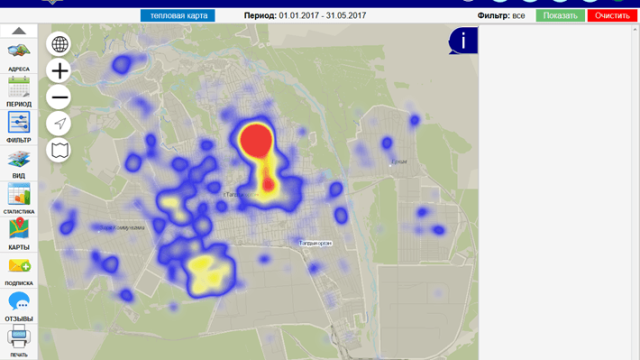Viewport: 640px width, 360px height.
Task: Click the Период date range text
Action: (305, 16)
